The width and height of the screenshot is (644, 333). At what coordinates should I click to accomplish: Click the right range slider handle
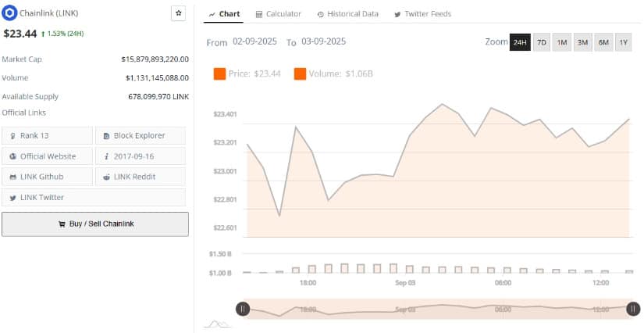click(633, 309)
